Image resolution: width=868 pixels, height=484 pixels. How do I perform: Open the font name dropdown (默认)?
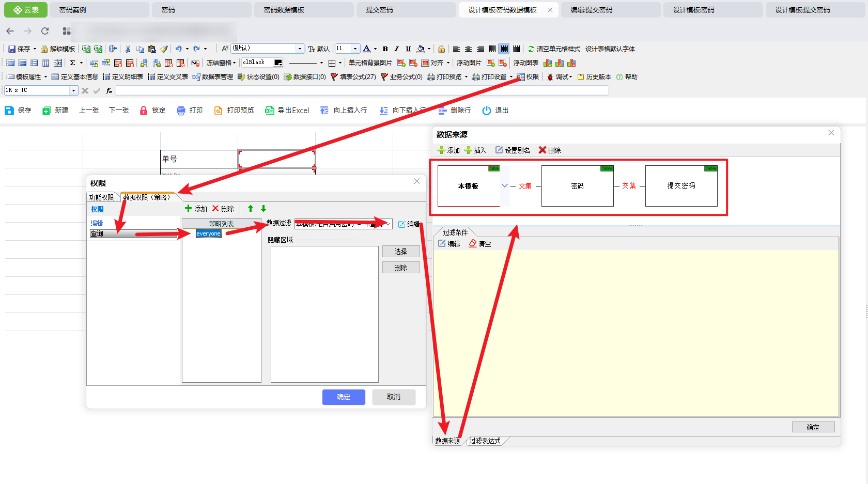[300, 49]
